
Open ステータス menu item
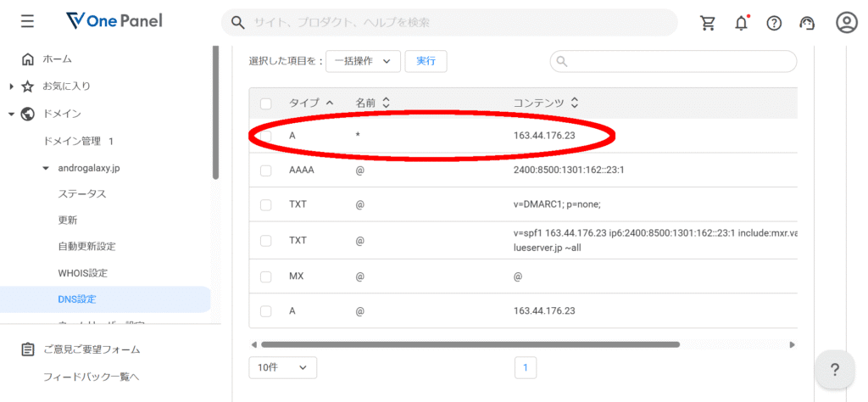[x=82, y=194]
